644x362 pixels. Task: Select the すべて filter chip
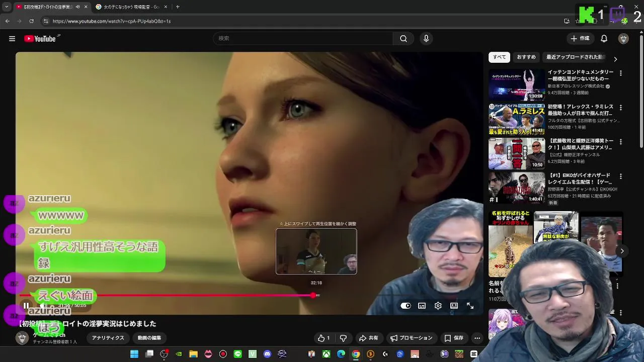click(x=500, y=57)
